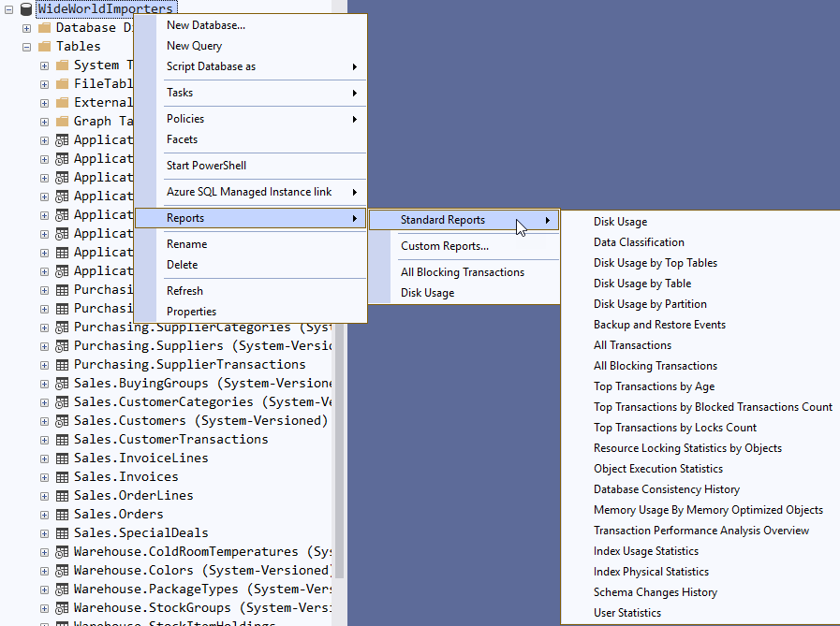Click the Object Explorer vertical scrollbar thumb
Image resolution: width=840 pixels, height=626 pixels.
[x=339, y=450]
